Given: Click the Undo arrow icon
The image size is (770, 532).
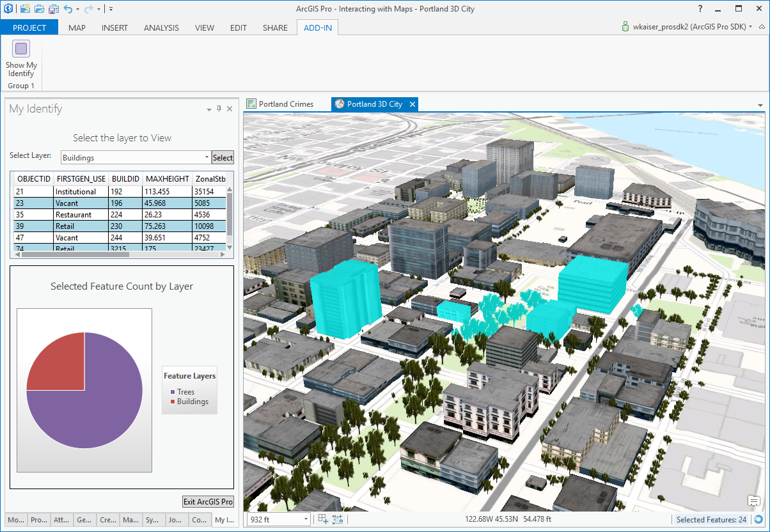Looking at the screenshot, I should point(68,9).
